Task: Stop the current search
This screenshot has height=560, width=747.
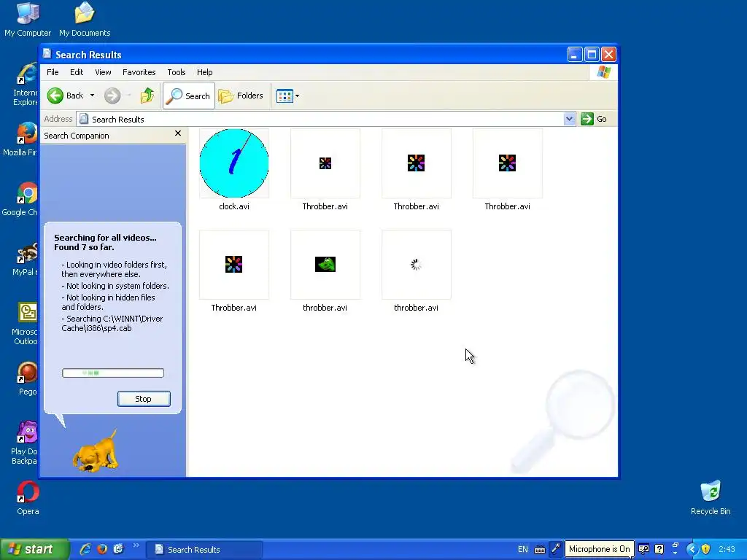Action: pos(144,399)
